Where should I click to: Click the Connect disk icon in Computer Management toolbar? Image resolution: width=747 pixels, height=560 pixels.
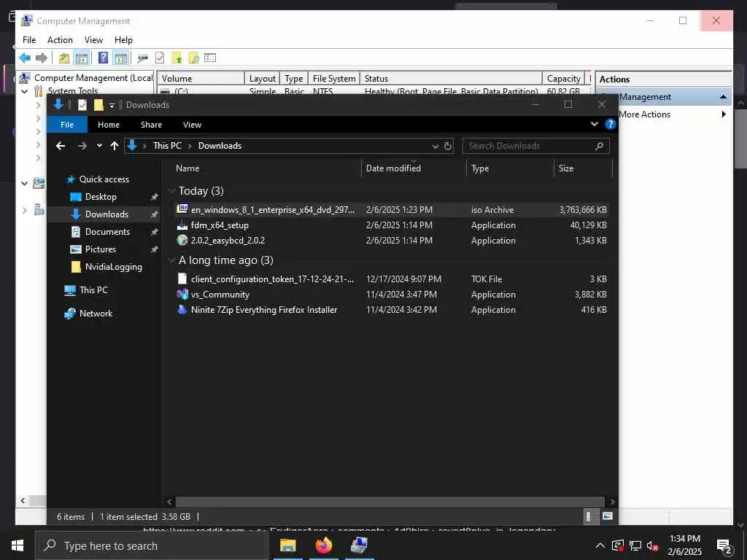point(142,58)
